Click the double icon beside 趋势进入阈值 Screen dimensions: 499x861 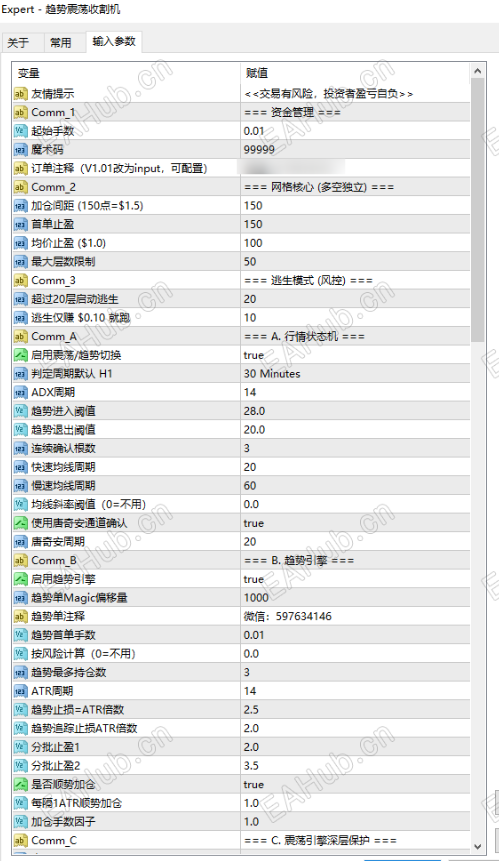tap(20, 411)
